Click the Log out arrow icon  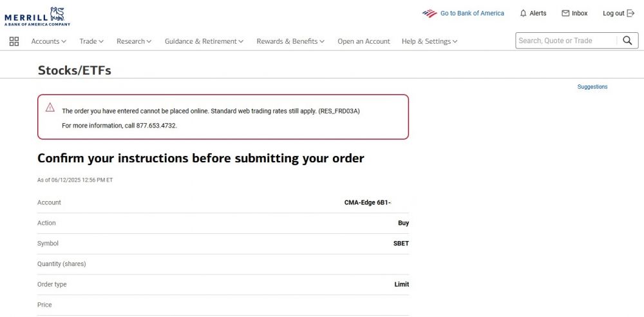click(630, 14)
